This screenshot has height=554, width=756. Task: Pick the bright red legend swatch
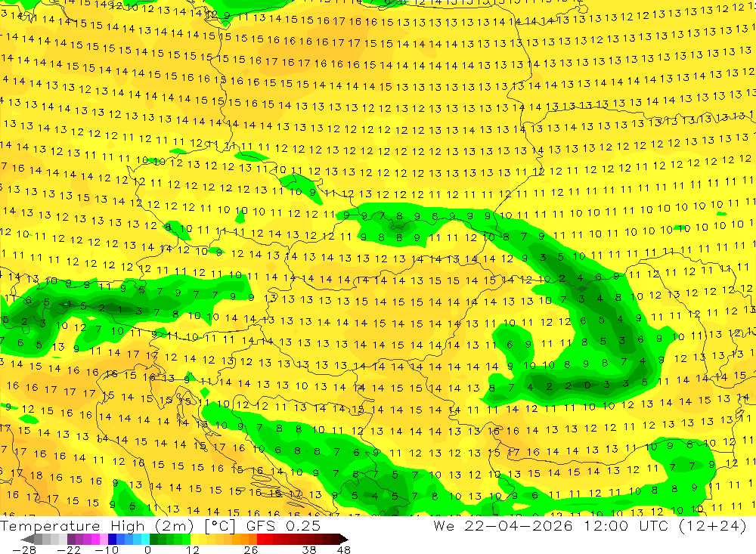[x=261, y=539]
